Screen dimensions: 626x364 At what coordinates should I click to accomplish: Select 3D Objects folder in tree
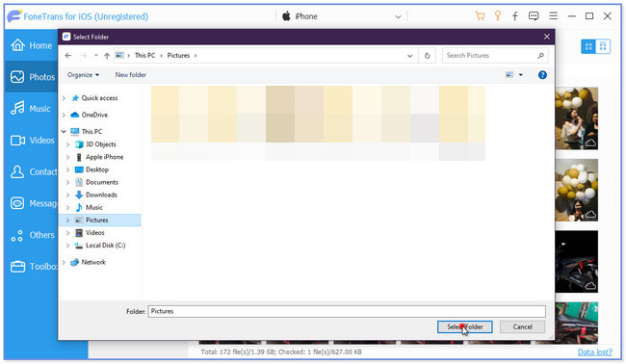[x=100, y=144]
